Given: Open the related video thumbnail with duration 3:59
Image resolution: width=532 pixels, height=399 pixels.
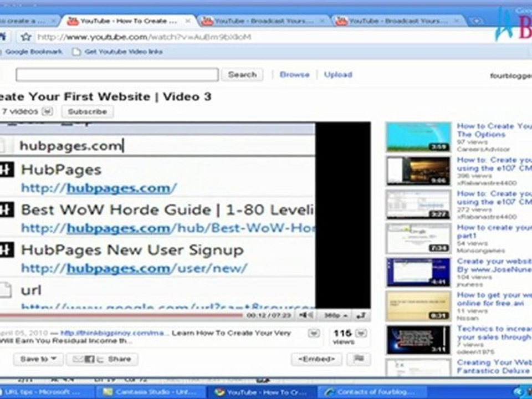Looking at the screenshot, I should pos(419,137).
